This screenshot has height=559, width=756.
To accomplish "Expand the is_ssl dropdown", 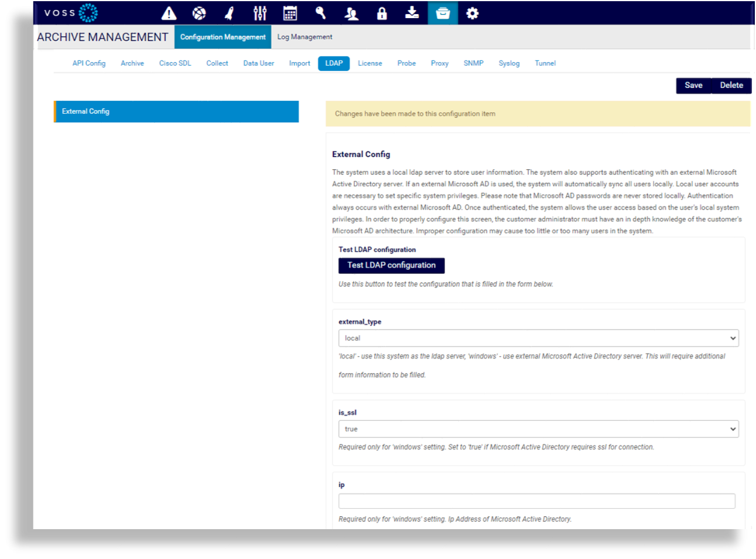I will click(538, 429).
